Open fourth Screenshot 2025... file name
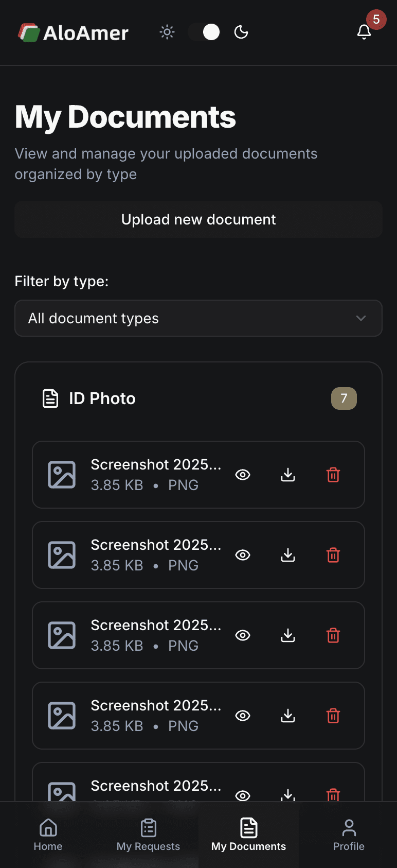This screenshot has height=868, width=397. click(x=156, y=705)
